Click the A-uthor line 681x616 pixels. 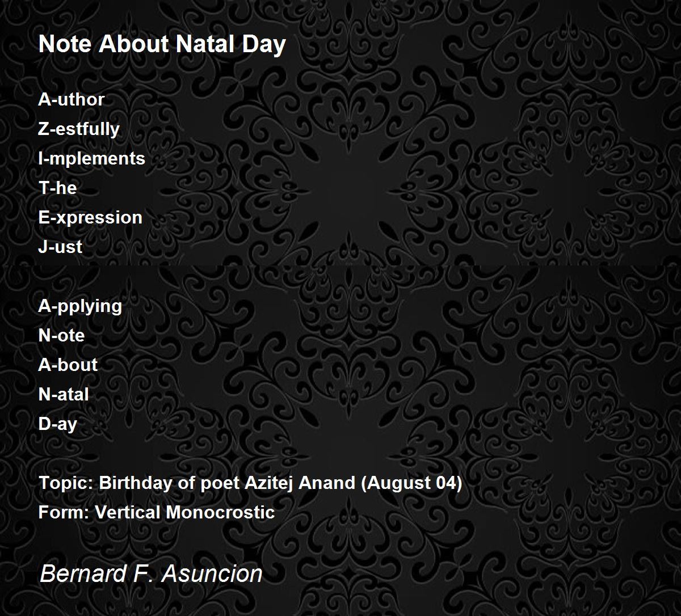tap(72, 99)
